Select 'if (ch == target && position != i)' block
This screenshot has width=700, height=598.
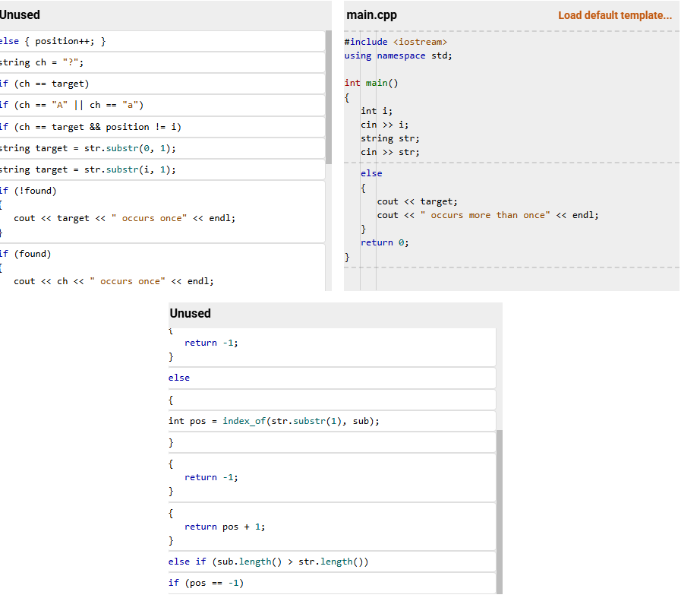(162, 127)
